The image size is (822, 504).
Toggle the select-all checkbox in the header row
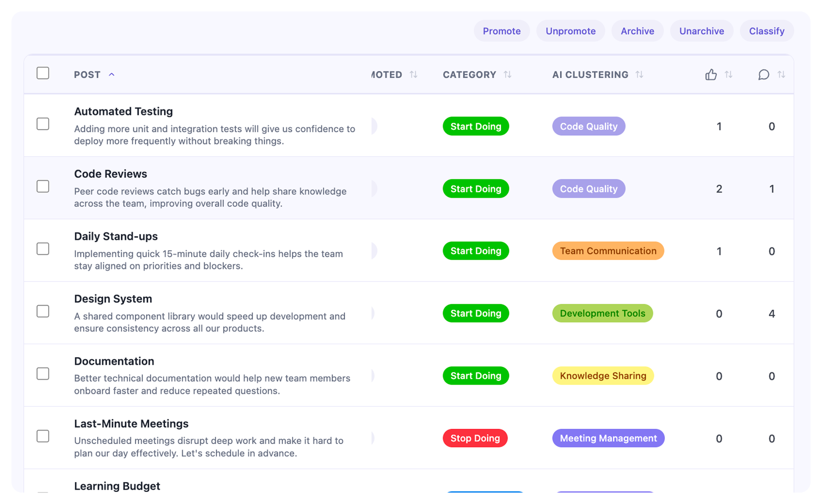point(43,73)
